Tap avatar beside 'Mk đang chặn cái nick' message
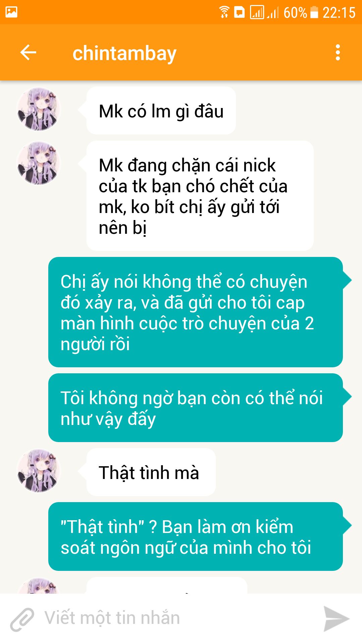Image resolution: width=362 pixels, height=644 pixels. pos(39,163)
